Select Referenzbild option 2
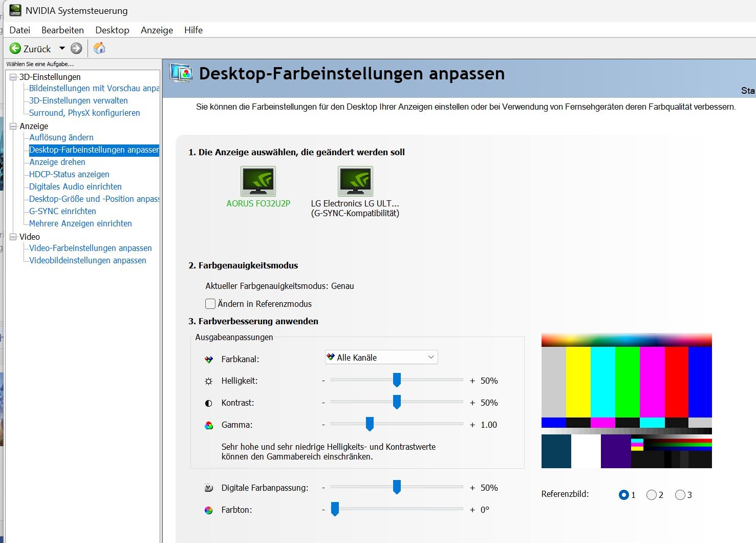Image resolution: width=756 pixels, height=543 pixels. 651,495
